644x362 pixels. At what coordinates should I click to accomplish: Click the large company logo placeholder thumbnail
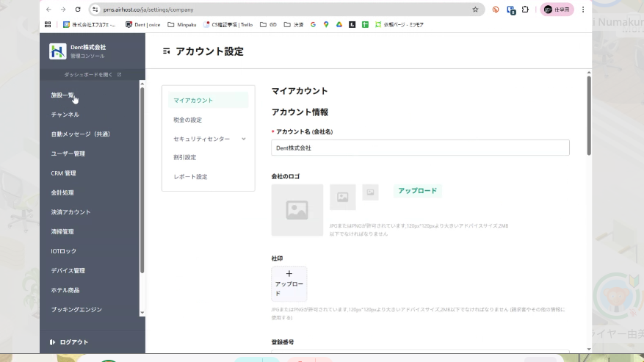[x=297, y=210]
